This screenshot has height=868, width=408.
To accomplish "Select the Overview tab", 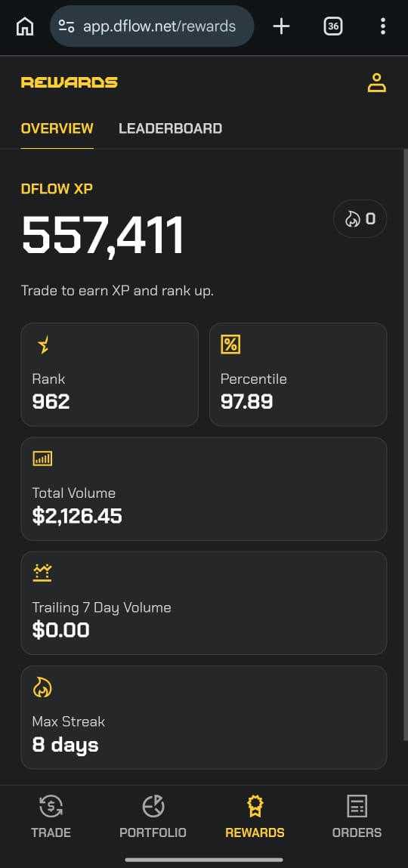I will click(57, 128).
